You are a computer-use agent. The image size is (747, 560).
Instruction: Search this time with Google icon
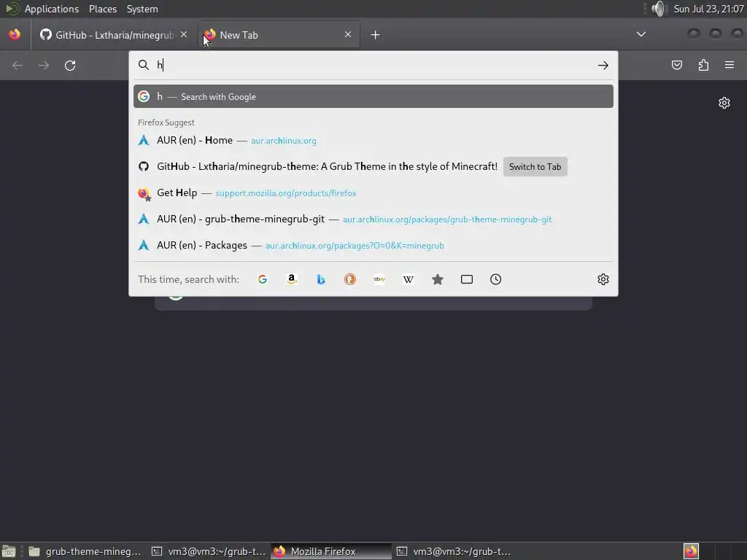click(x=263, y=279)
